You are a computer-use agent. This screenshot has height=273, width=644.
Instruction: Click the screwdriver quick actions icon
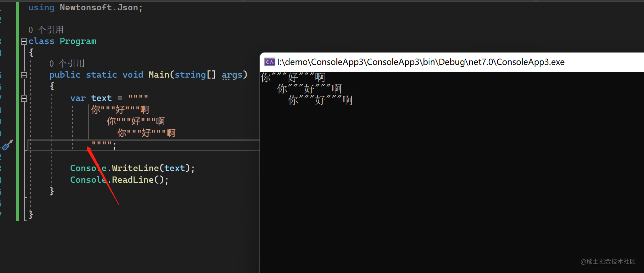tap(7, 145)
